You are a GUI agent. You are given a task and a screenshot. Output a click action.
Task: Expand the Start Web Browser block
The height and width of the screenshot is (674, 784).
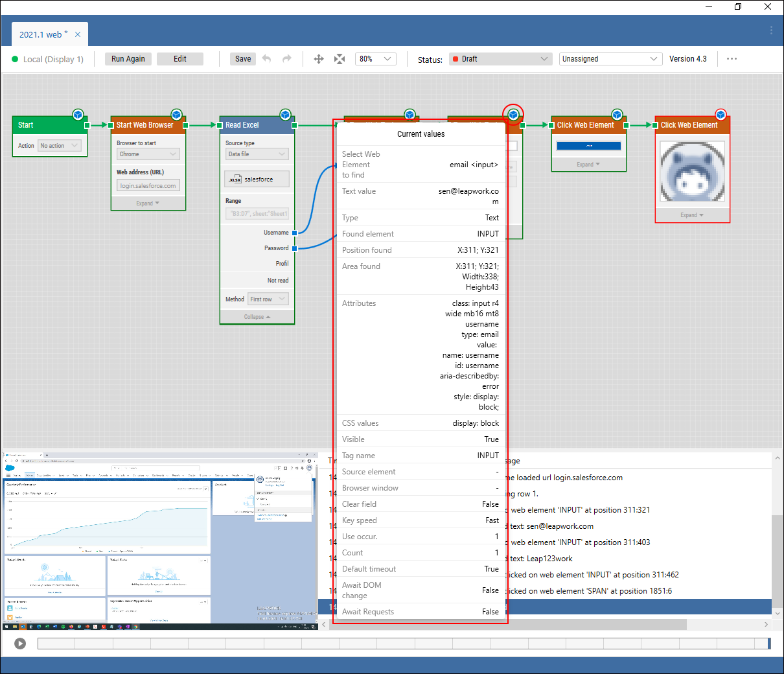click(x=148, y=203)
